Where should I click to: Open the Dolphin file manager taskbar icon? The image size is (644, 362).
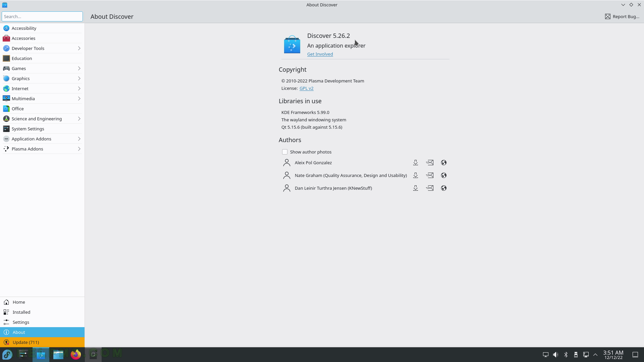point(58,354)
